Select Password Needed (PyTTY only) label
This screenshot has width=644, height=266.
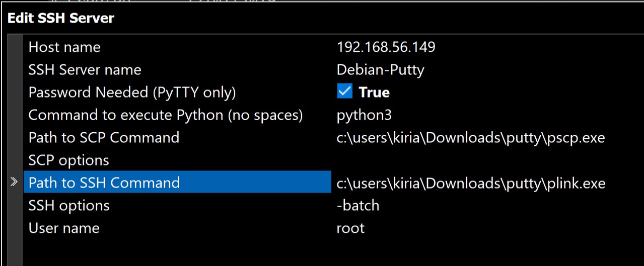(132, 93)
